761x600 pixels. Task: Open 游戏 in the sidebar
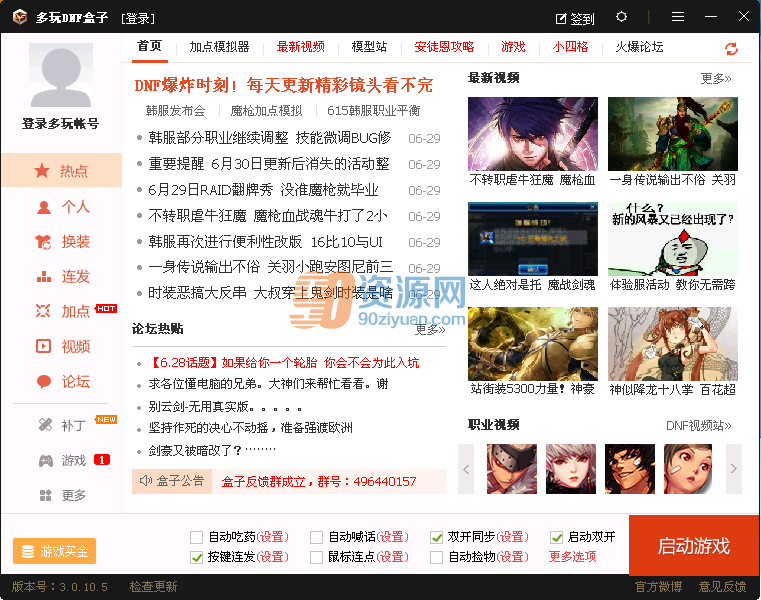click(61, 460)
